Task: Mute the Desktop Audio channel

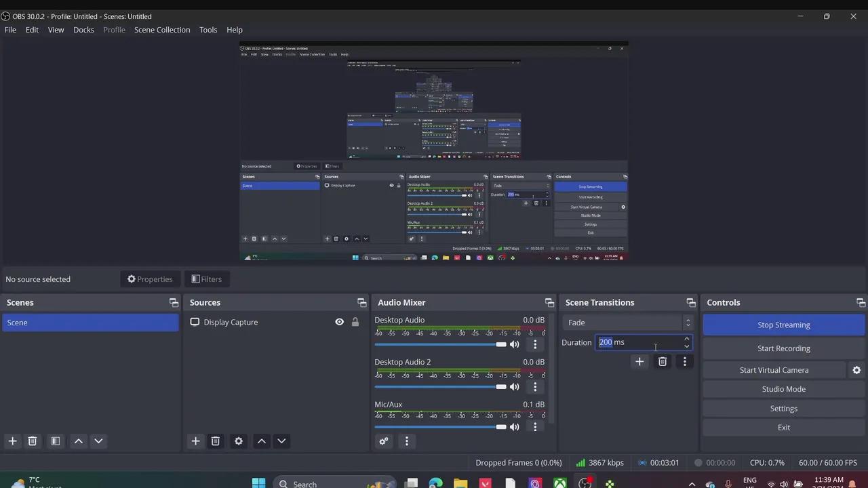Action: click(515, 344)
